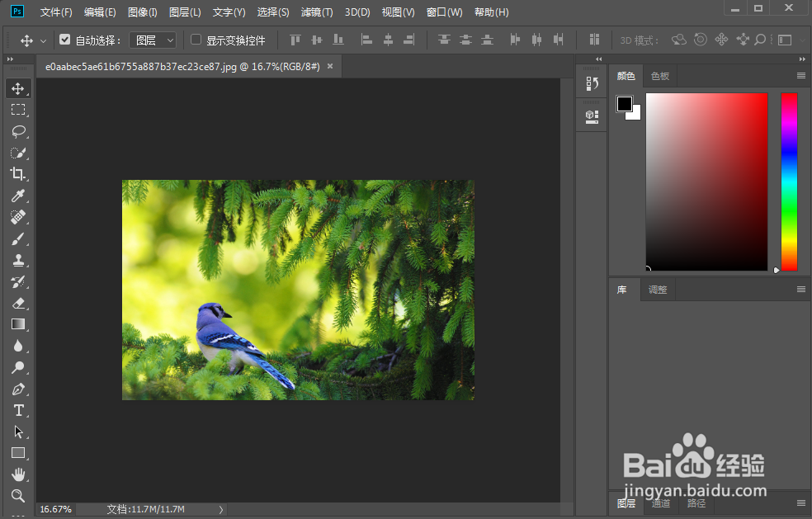
Task: Click align horizontal centers icon
Action: coord(388,40)
